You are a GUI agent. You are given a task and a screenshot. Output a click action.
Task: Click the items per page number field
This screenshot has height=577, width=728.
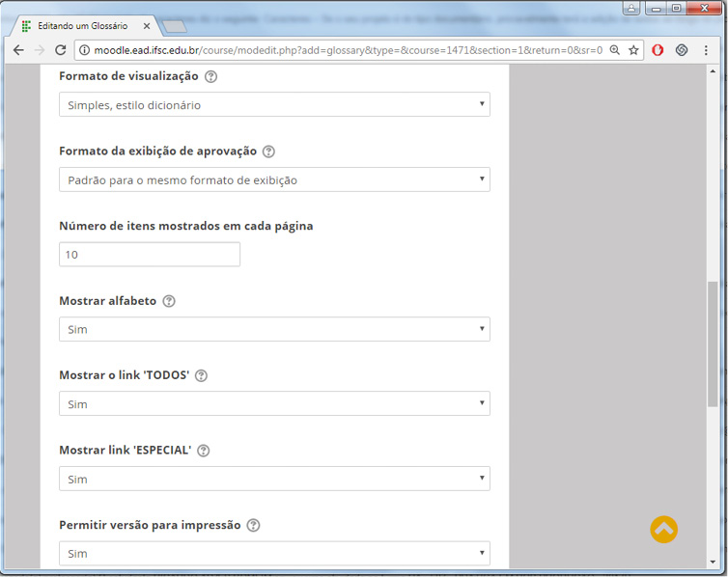click(x=150, y=255)
